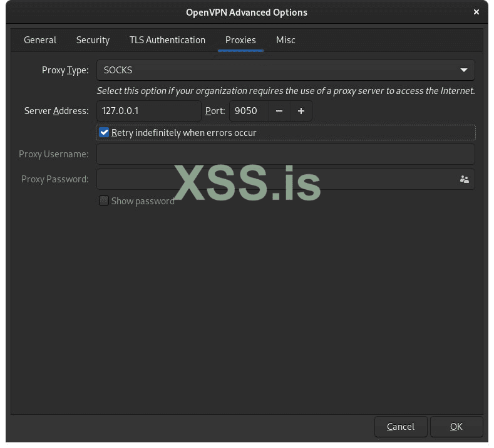Open the TLS Authentication tab
Screen dimensions: 494x448
(x=167, y=40)
